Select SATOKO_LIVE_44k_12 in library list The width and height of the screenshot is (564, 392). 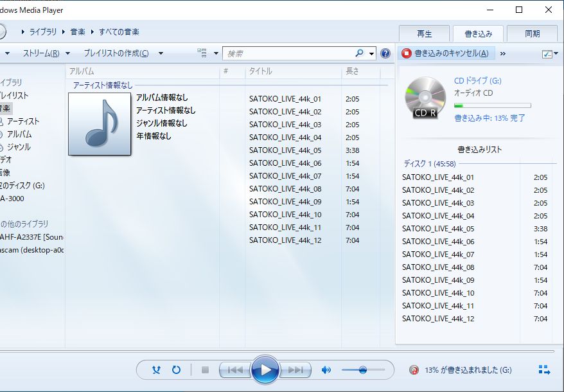[285, 240]
